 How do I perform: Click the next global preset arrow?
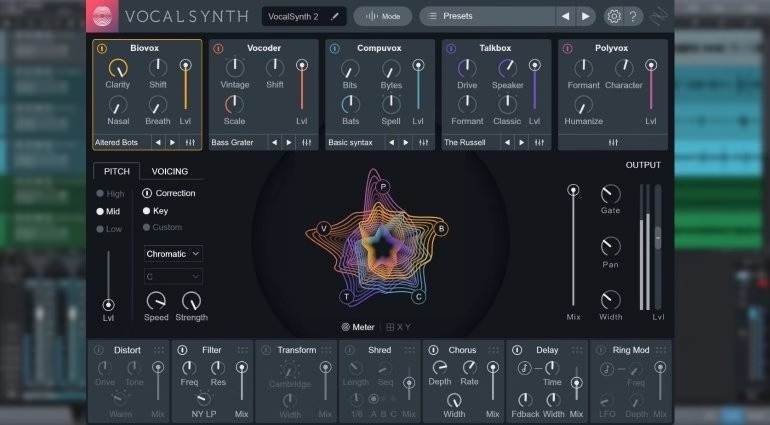pyautogui.click(x=586, y=16)
